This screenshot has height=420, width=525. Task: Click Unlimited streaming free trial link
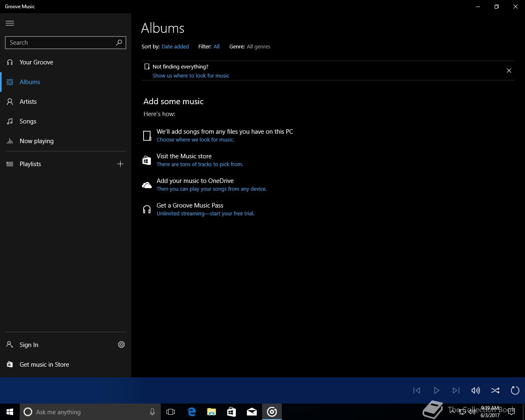coord(205,214)
